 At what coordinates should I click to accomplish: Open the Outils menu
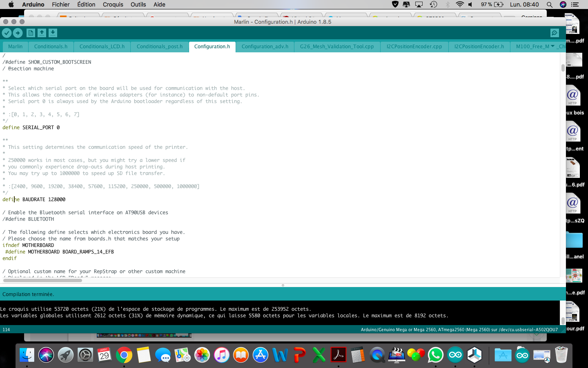138,4
